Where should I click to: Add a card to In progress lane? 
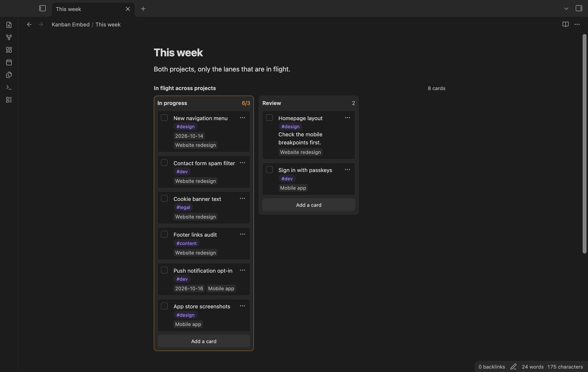tap(204, 341)
